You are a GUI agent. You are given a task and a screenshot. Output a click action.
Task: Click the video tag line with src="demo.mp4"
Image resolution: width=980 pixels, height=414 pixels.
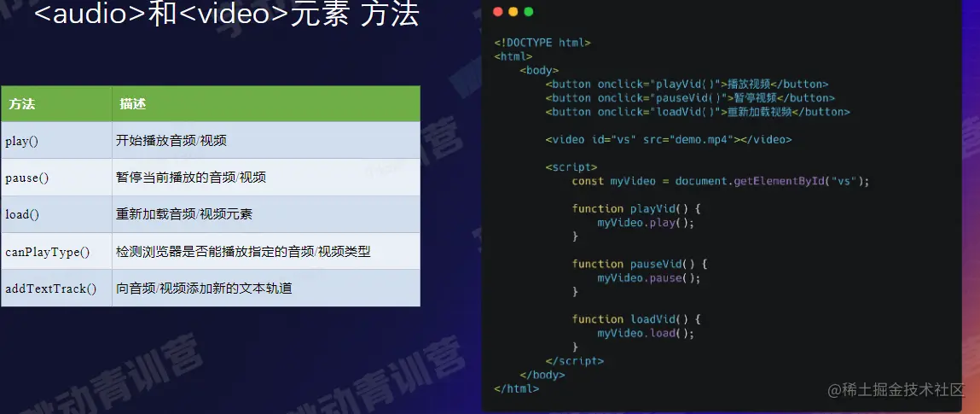click(x=668, y=139)
